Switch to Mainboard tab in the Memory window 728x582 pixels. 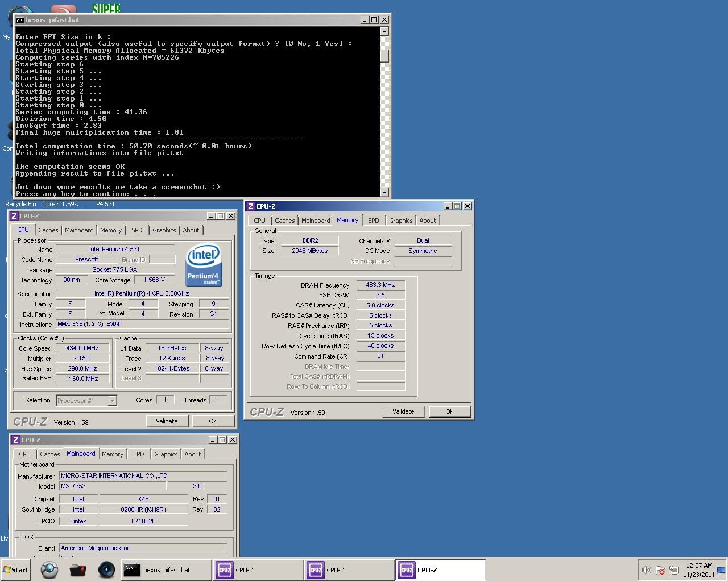(x=316, y=221)
